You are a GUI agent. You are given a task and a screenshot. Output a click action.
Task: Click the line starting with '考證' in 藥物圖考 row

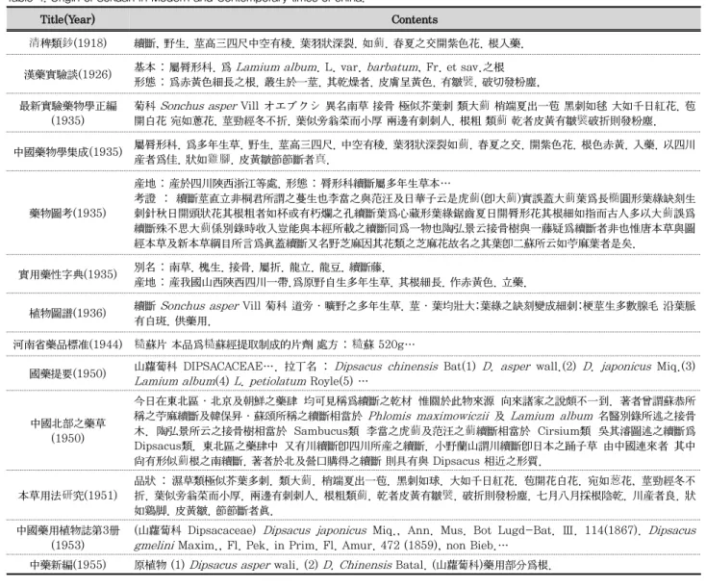point(415,198)
